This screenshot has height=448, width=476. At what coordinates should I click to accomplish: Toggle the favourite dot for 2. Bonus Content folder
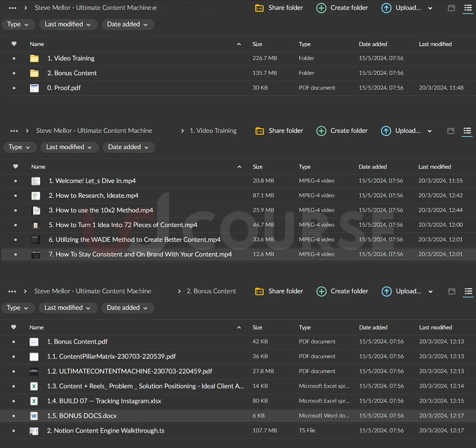coord(14,73)
